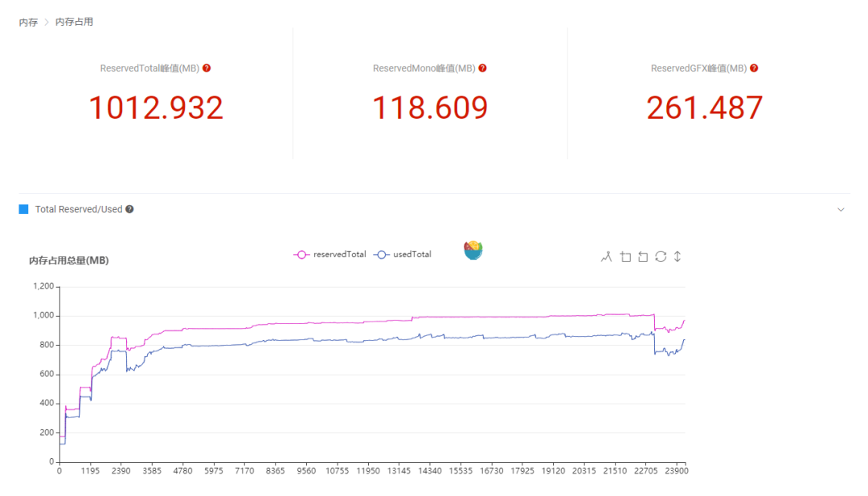Click the 4780 x-axis label
Screen dimensions: 868x496
[x=182, y=471]
